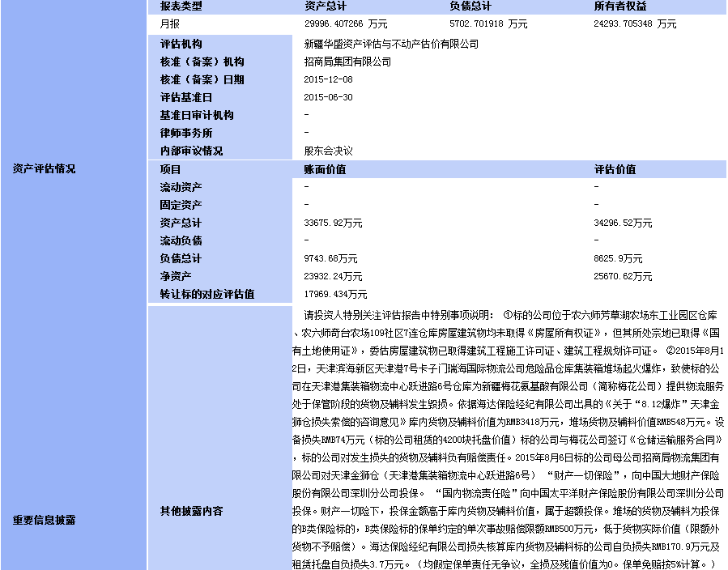728x570 pixels.
Task: Click the 重要信息披露 section label
Action: click(44, 520)
